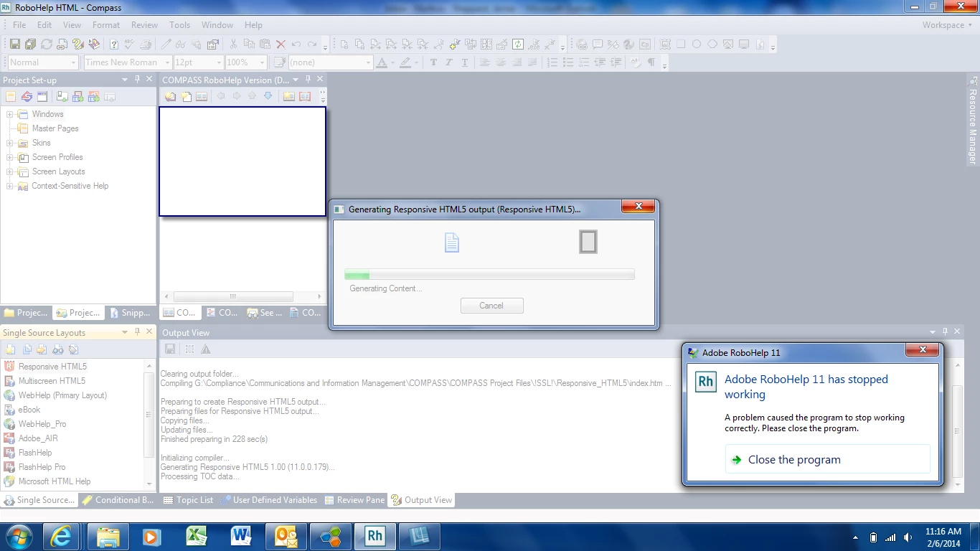Click the volume speaker icon in system tray
Screen dimensions: 980x551
tap(908, 537)
